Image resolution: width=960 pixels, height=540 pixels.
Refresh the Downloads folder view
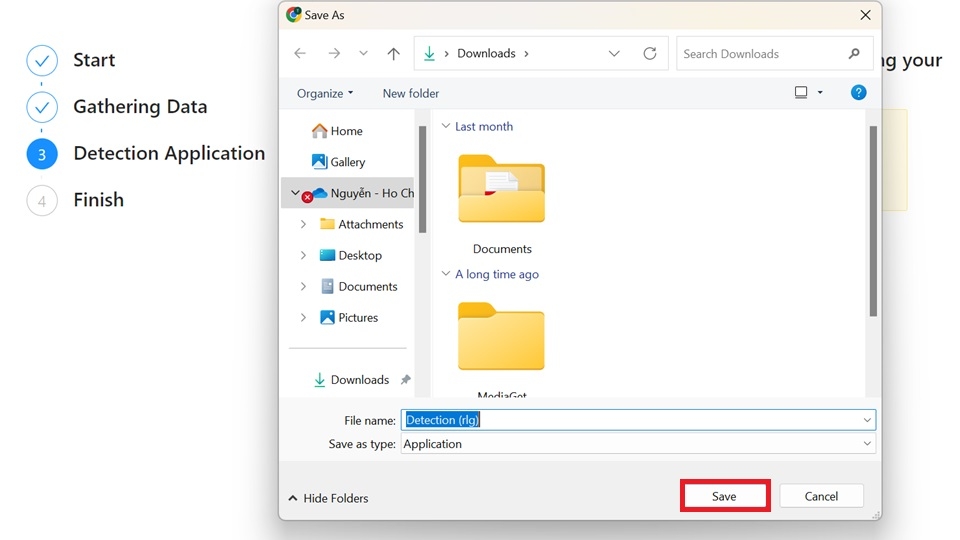click(650, 53)
